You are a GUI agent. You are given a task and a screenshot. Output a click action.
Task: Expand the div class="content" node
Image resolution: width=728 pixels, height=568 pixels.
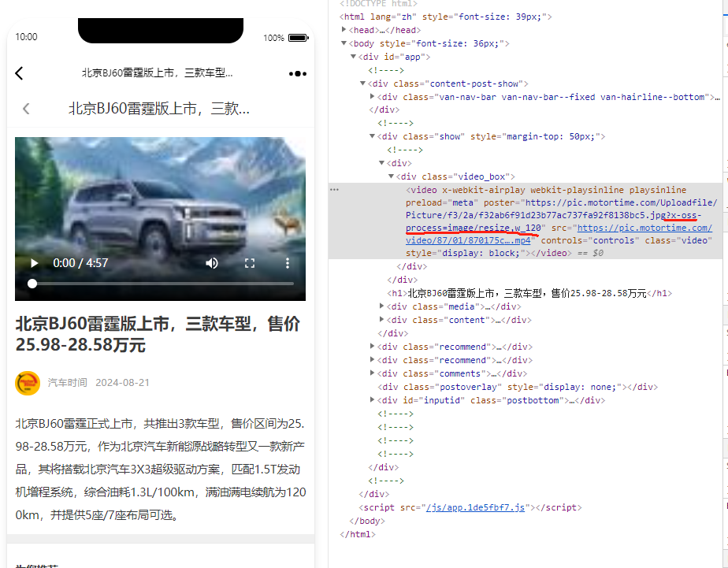381,320
